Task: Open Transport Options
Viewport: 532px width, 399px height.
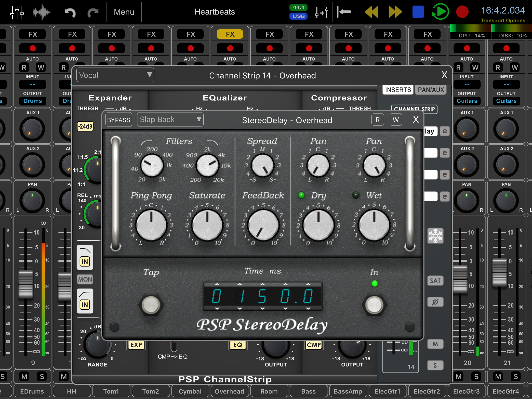Action: tap(503, 21)
